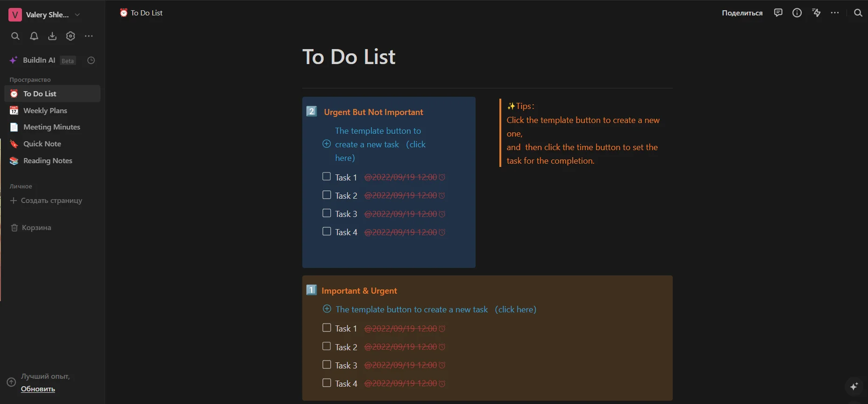868x404 pixels.
Task: Click Создать страницу to create page
Action: [51, 200]
